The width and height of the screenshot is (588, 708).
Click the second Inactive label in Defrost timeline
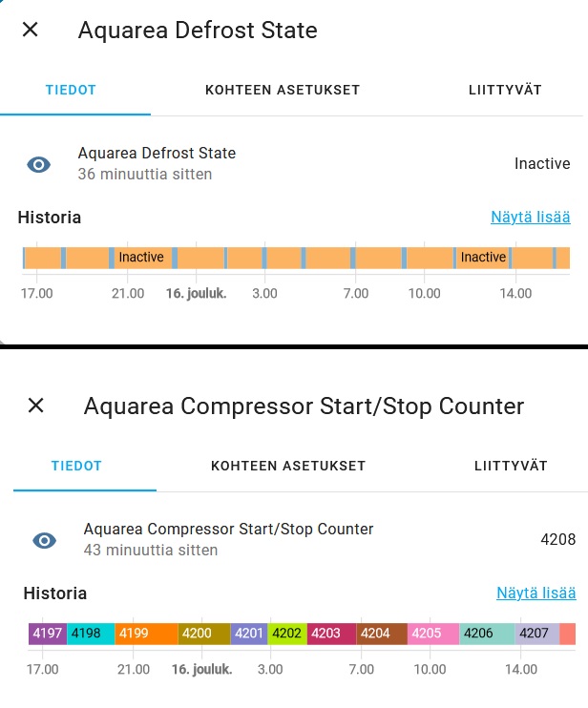(483, 258)
